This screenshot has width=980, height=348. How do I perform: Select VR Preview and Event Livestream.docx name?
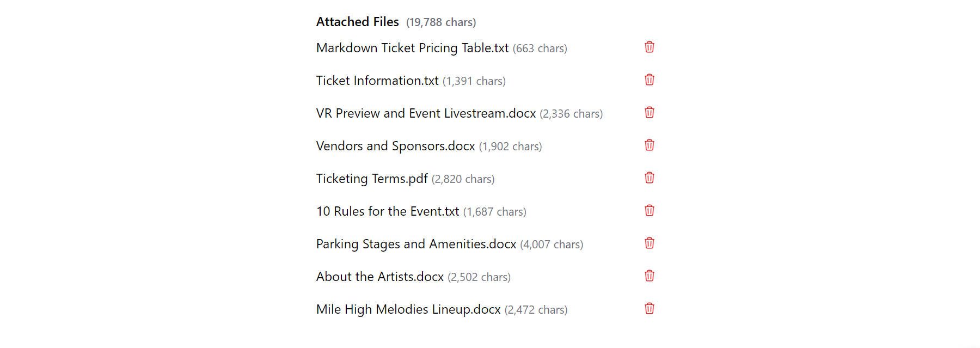click(x=426, y=113)
